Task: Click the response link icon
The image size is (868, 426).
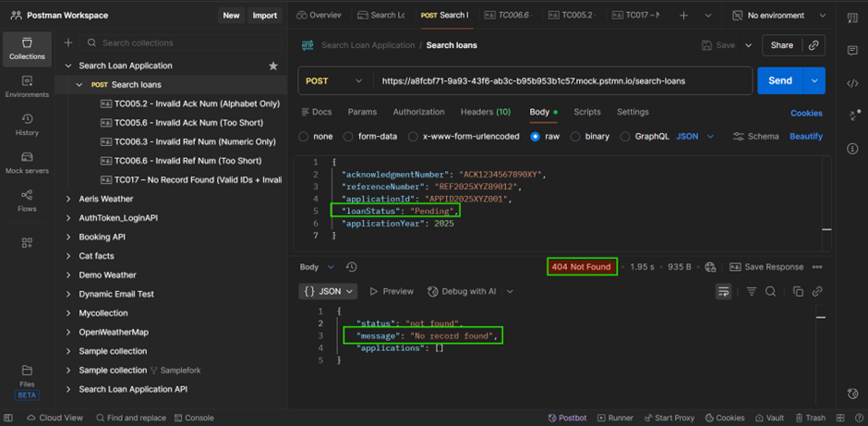Action: [x=816, y=291]
